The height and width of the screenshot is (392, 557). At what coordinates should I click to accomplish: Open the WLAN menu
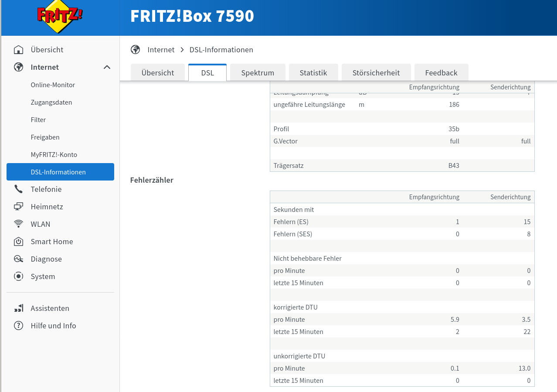(41, 224)
